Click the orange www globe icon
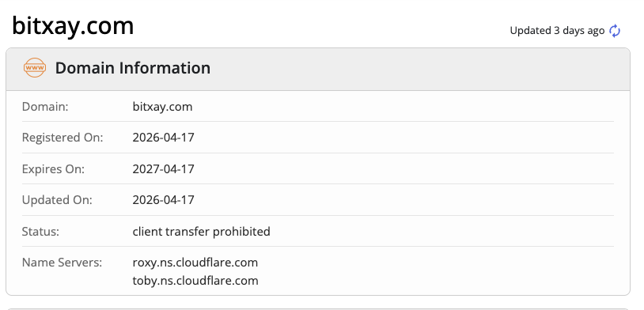Image resolution: width=644 pixels, height=310 pixels. tap(35, 68)
